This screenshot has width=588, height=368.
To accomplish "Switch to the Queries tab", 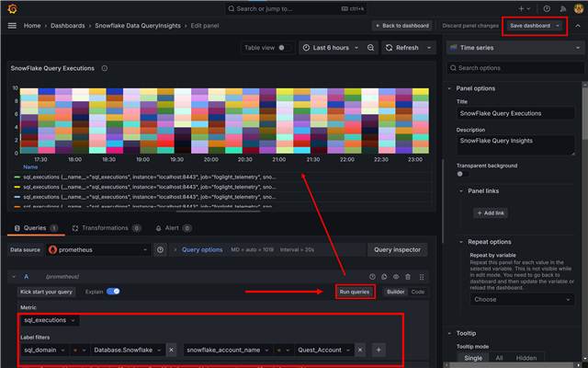I will click(x=36, y=228).
